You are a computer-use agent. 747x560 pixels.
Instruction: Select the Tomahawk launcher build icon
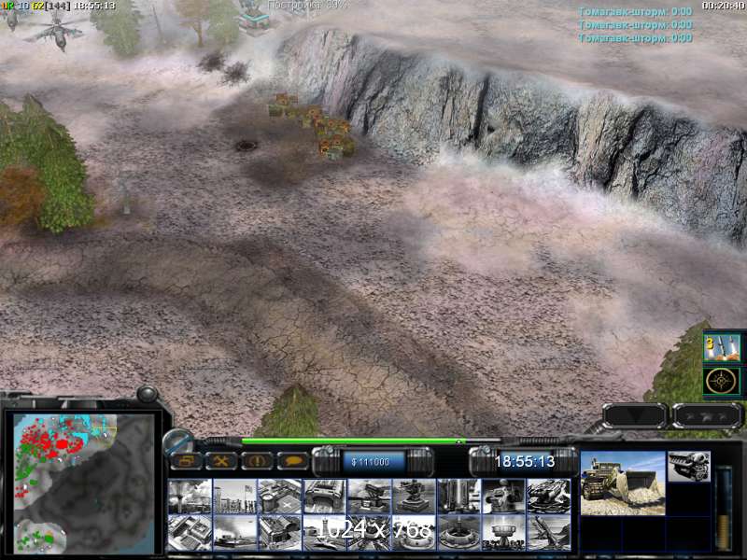tap(549, 532)
